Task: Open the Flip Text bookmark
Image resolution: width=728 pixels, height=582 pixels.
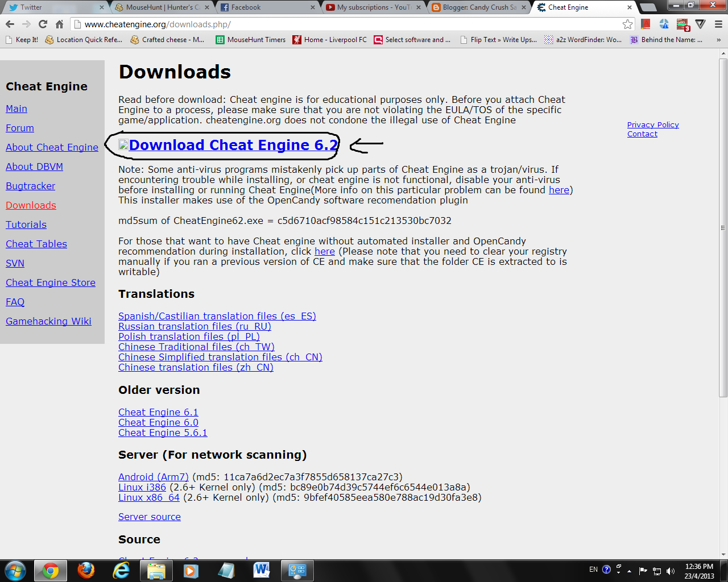Action: click(498, 40)
